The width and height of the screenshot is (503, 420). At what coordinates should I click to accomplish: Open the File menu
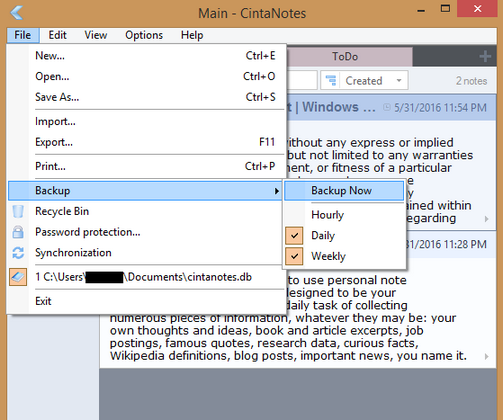click(23, 35)
